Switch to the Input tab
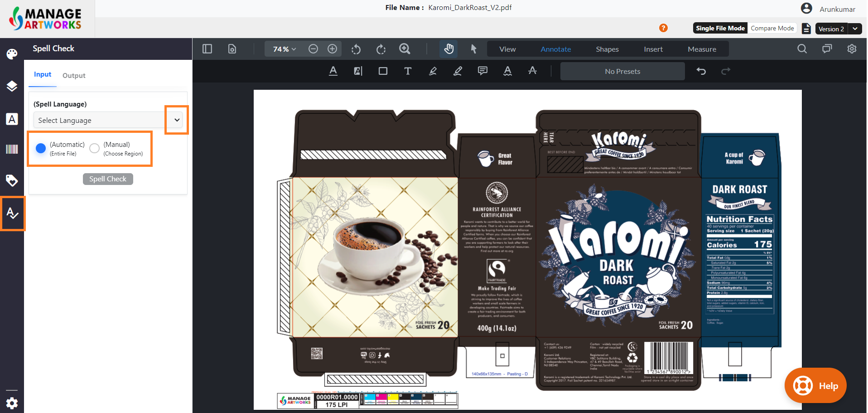Screen dimensions: 868x413 (43, 74)
